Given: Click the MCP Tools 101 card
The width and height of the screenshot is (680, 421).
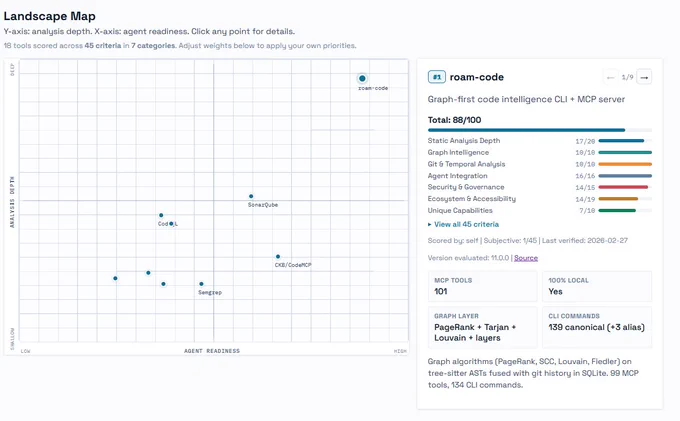Looking at the screenshot, I should (x=482, y=286).
